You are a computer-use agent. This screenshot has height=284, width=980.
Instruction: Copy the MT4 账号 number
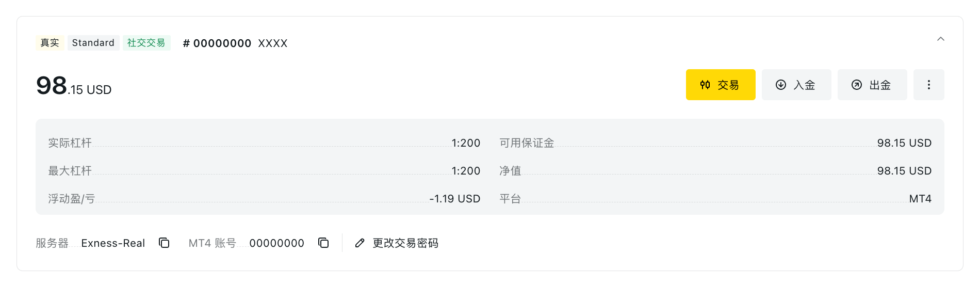point(323,243)
